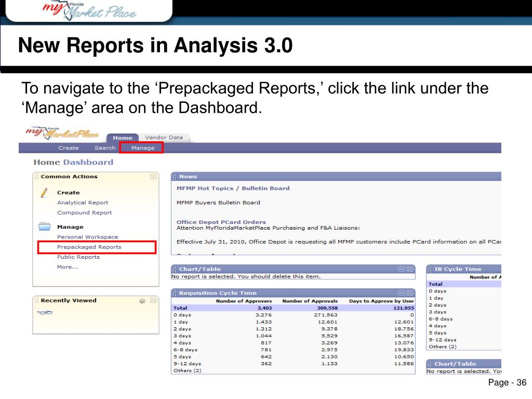
Task: Open the Public Reports link
Action: [x=78, y=257]
